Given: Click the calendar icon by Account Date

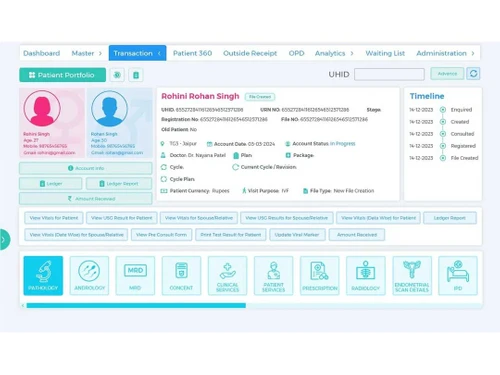Looking at the screenshot, I should pos(209,144).
